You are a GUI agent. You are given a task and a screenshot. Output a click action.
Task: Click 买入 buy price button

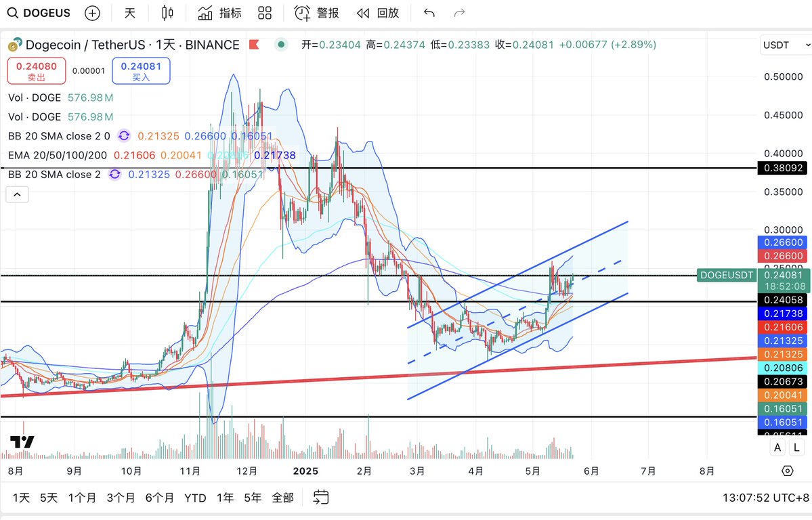click(141, 71)
